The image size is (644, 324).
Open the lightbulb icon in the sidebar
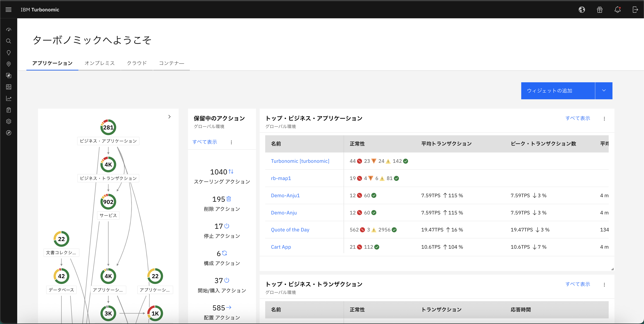coord(8,53)
